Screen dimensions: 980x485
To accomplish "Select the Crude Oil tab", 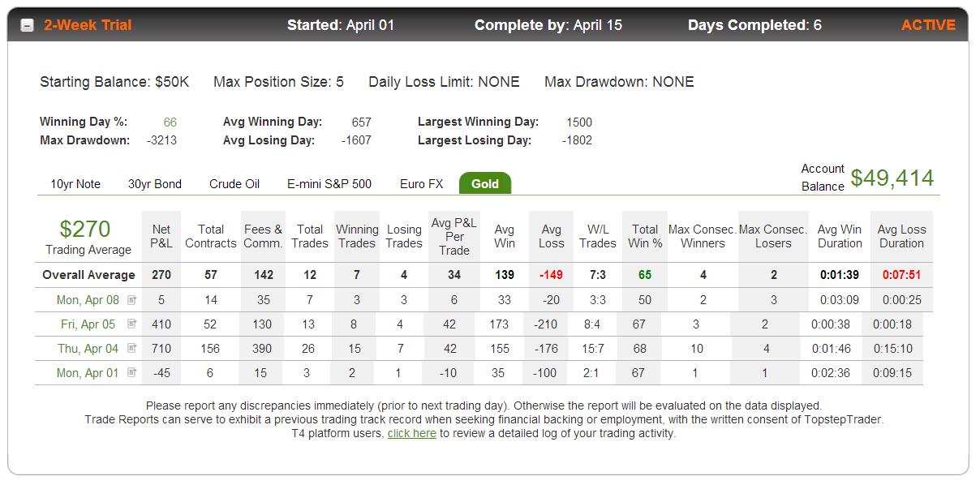I will (x=234, y=184).
